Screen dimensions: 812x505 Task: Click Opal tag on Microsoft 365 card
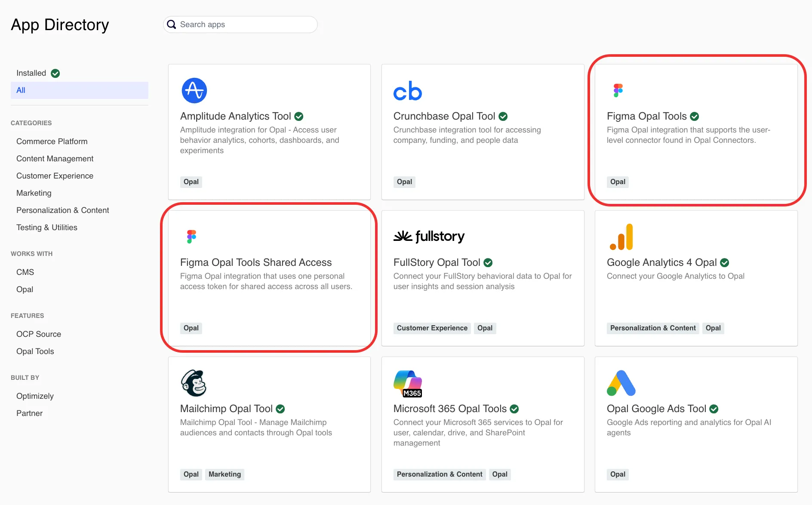(x=500, y=474)
